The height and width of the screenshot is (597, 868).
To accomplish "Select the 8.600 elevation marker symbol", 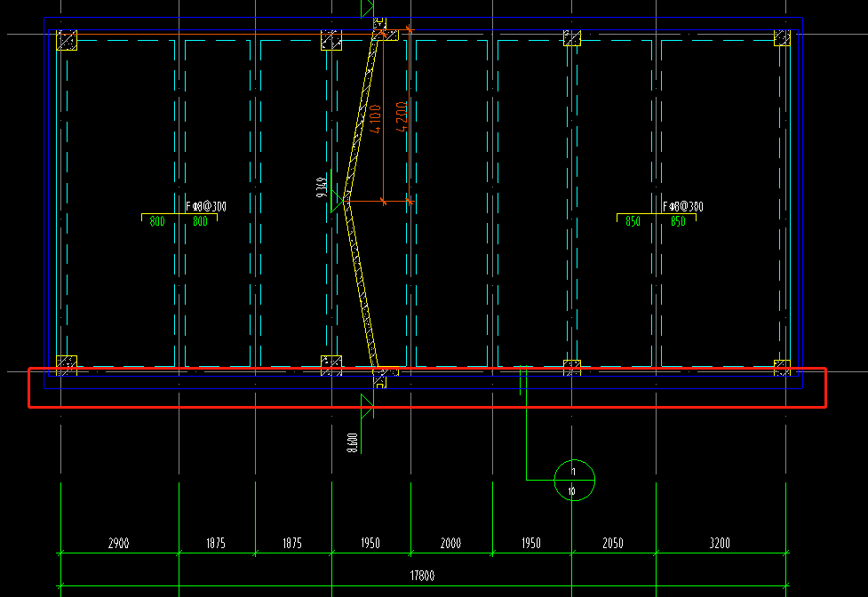I will pos(367,406).
